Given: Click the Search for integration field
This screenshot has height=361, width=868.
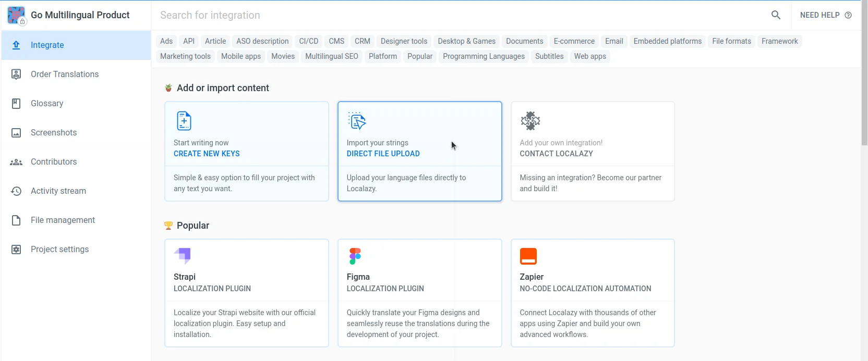Looking at the screenshot, I should point(459,15).
